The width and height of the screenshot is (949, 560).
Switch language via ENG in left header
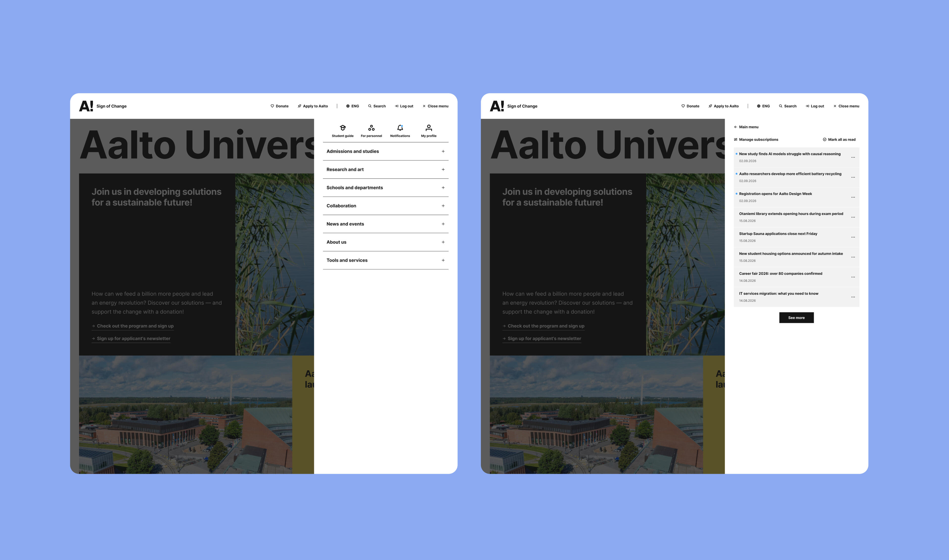pos(352,106)
